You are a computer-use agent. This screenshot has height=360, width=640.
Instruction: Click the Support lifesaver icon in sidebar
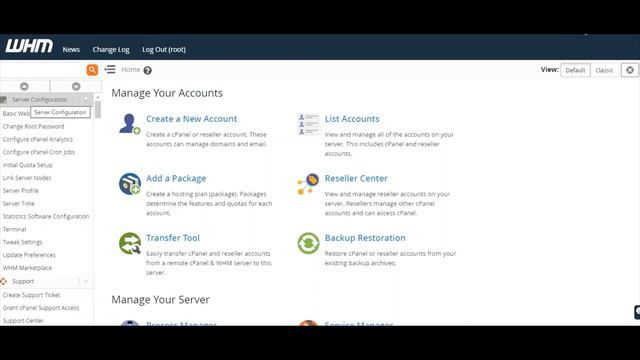pos(4,281)
